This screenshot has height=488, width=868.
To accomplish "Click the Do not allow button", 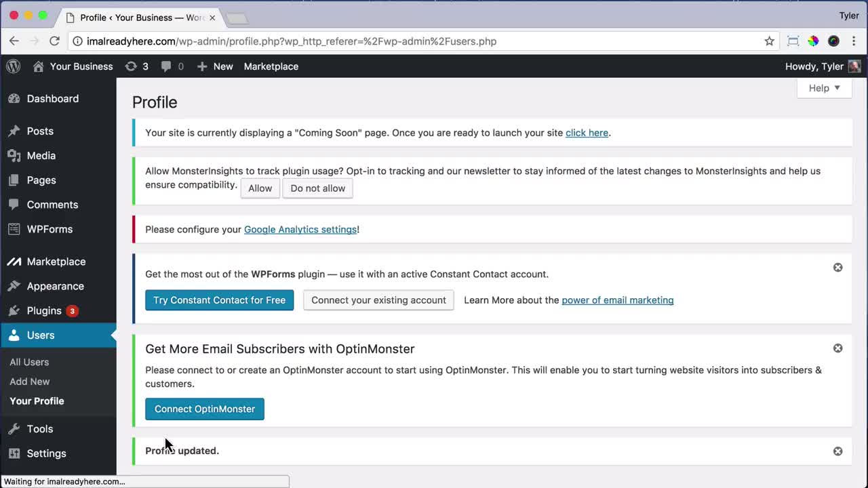I will pos(317,188).
